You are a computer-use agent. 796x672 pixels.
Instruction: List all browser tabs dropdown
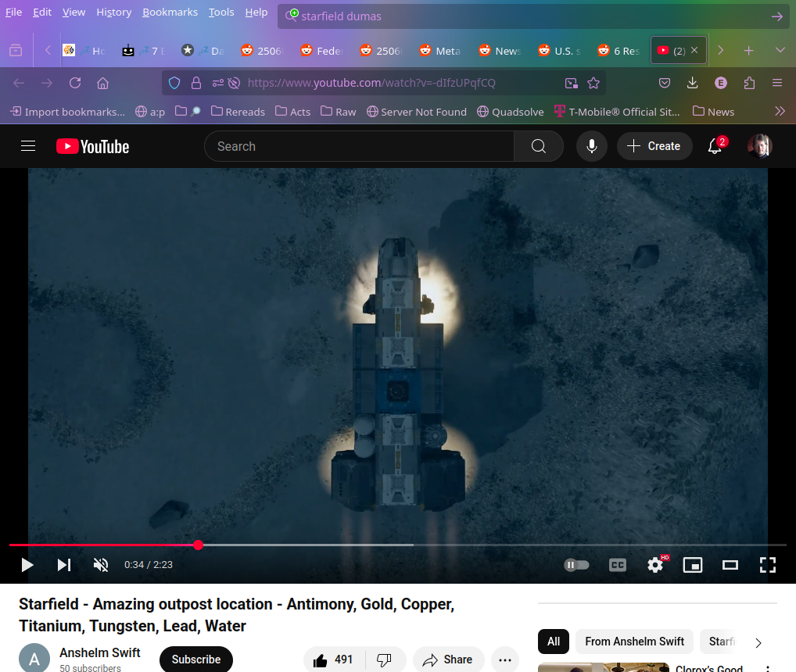pyautogui.click(x=780, y=50)
